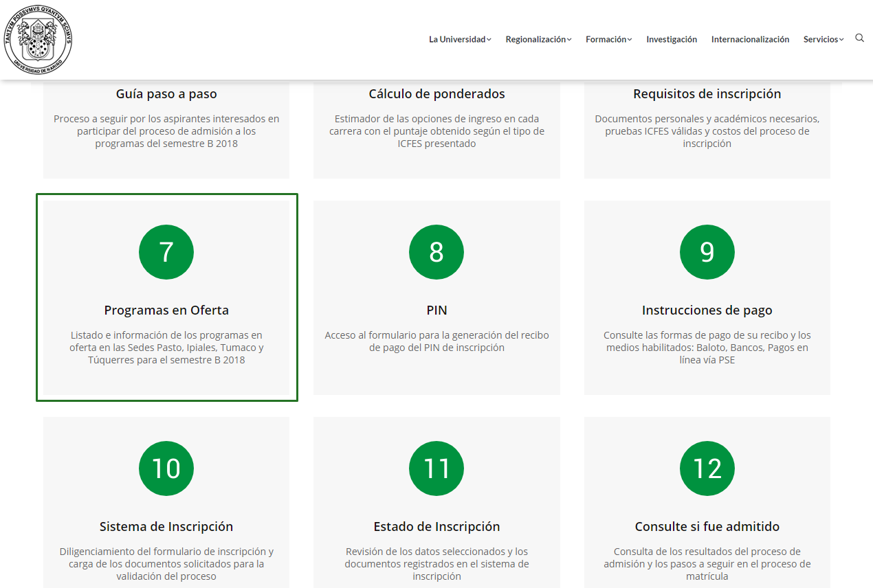The image size is (873, 588).
Task: Open Instrucciones de pago title
Action: pos(707,310)
